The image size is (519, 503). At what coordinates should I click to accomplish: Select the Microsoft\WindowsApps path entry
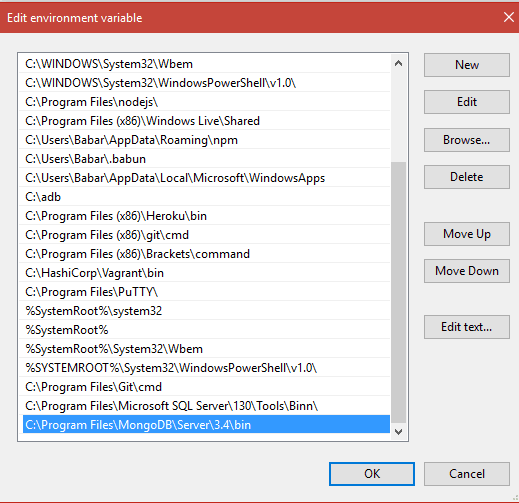click(x=205, y=178)
